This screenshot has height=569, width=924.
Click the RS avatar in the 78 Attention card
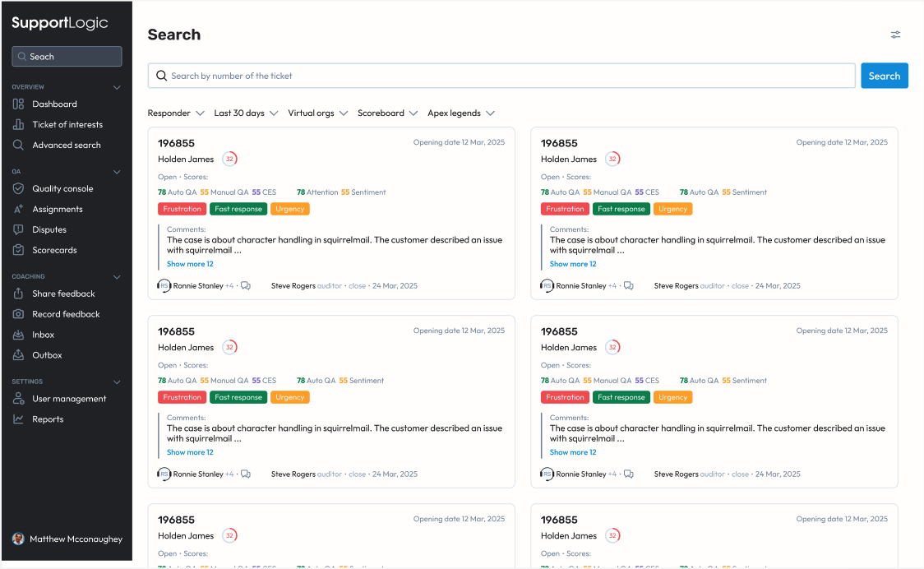[164, 286]
